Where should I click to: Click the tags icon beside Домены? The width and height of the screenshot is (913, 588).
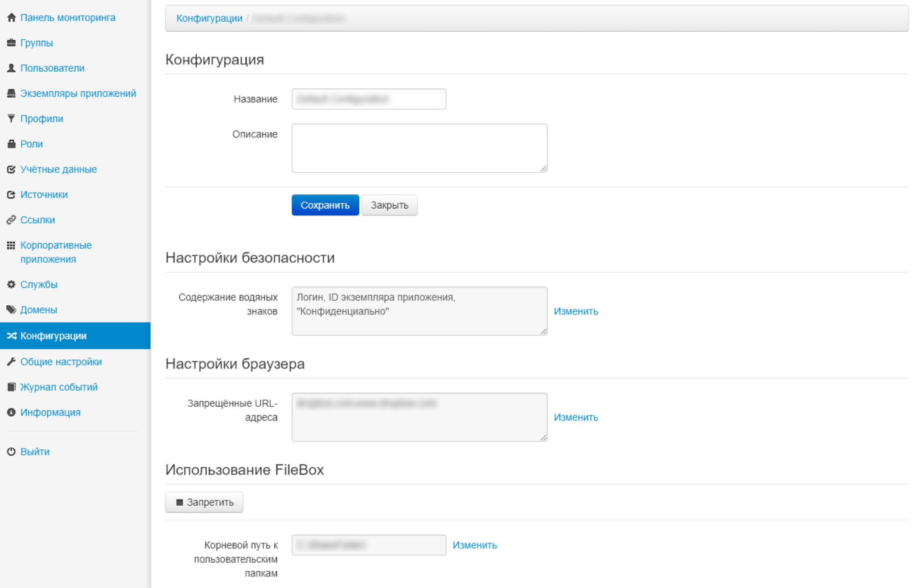coord(12,310)
